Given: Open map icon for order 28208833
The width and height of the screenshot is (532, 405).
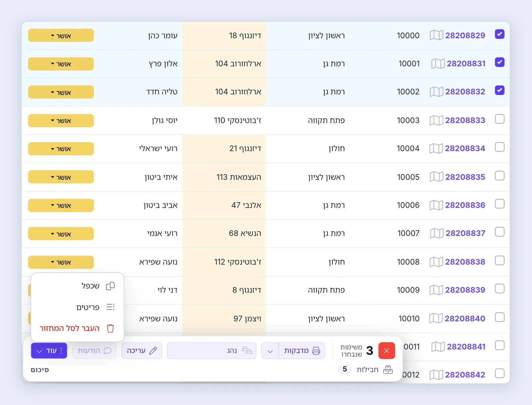Looking at the screenshot, I should 436,120.
